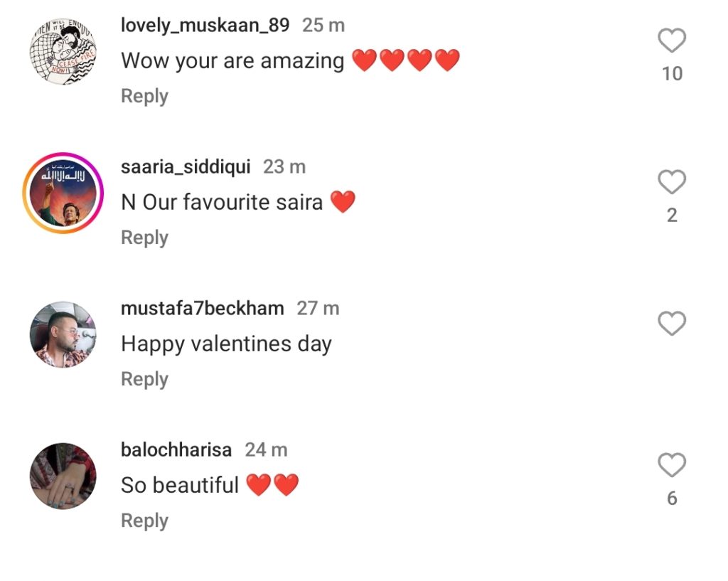Heart balochharisa's So beautiful comment
Viewport: 728px width, 581px height.
pyautogui.click(x=672, y=466)
